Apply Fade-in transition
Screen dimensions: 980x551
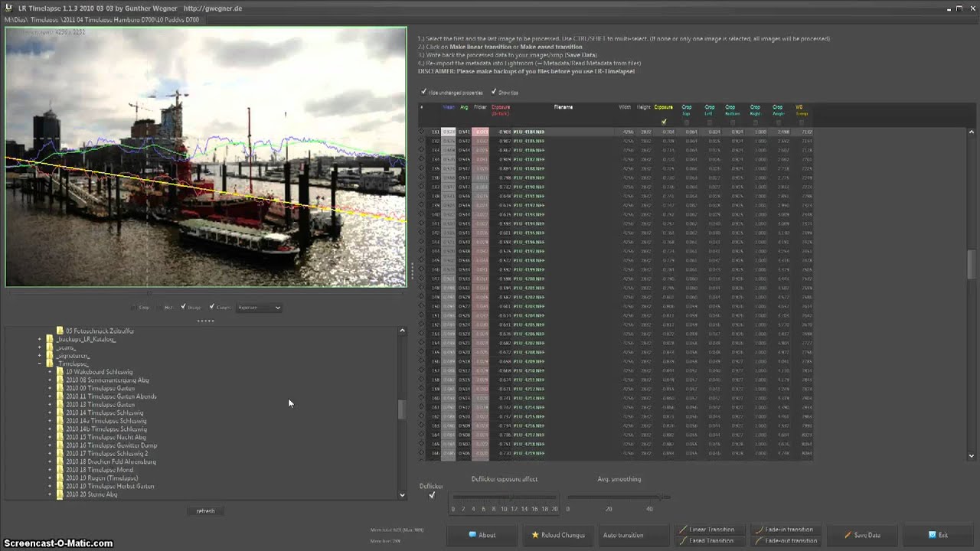pyautogui.click(x=786, y=530)
